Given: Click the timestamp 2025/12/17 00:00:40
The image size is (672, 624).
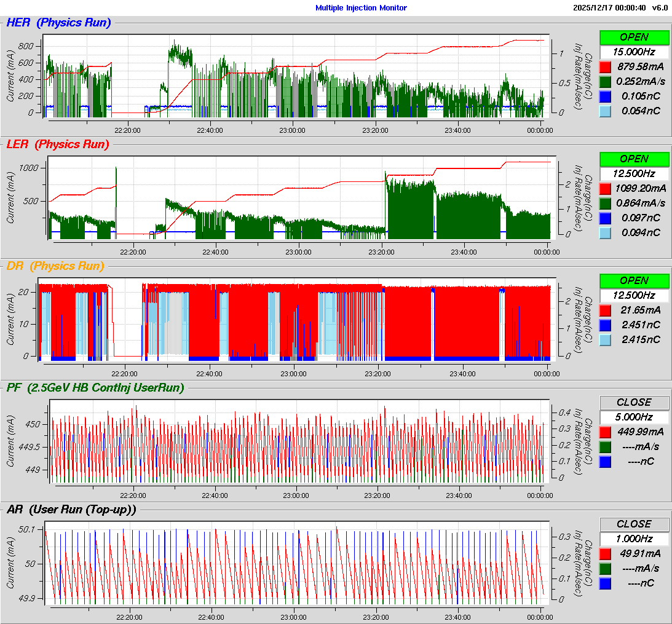Looking at the screenshot, I should click(609, 8).
